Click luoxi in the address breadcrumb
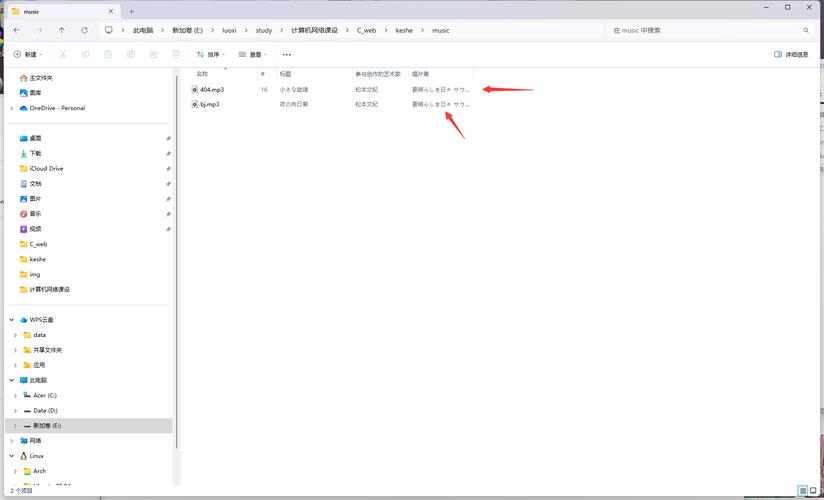Viewport: 824px width, 500px height. [230, 30]
